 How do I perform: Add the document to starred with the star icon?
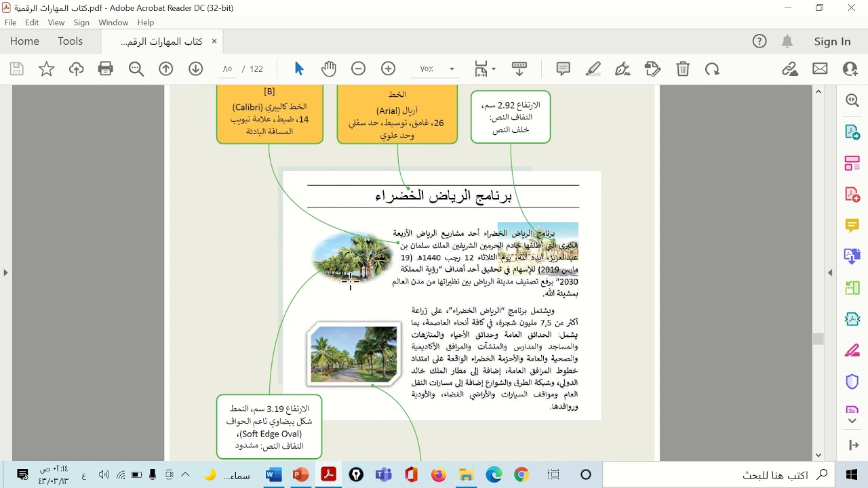[x=46, y=68]
